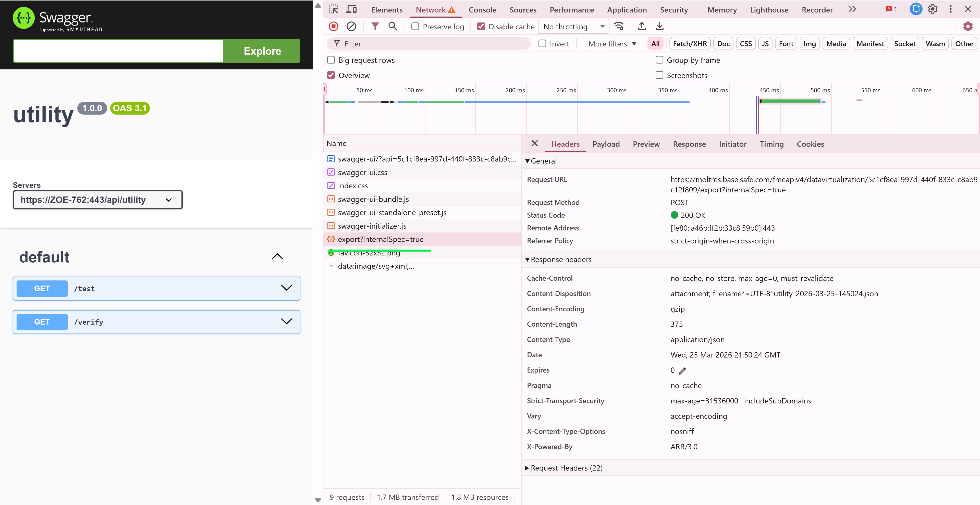Enable Big request rows option
This screenshot has height=505, width=980.
click(x=331, y=60)
